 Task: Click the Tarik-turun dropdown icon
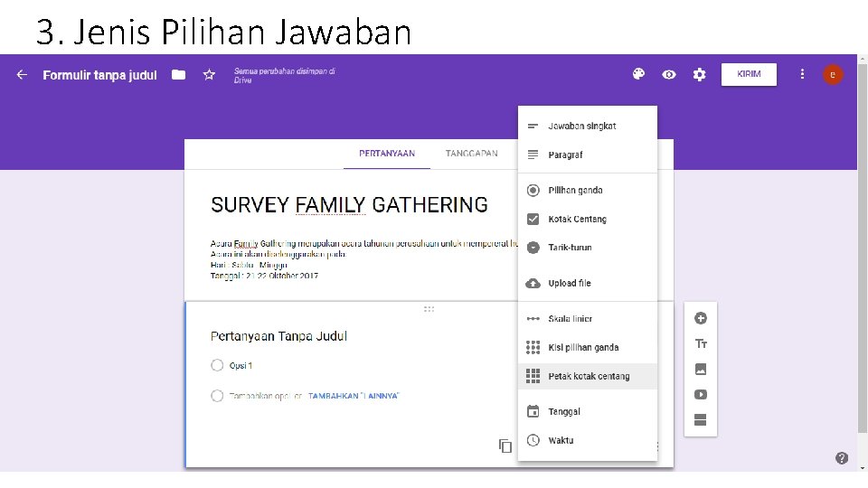[x=533, y=248]
